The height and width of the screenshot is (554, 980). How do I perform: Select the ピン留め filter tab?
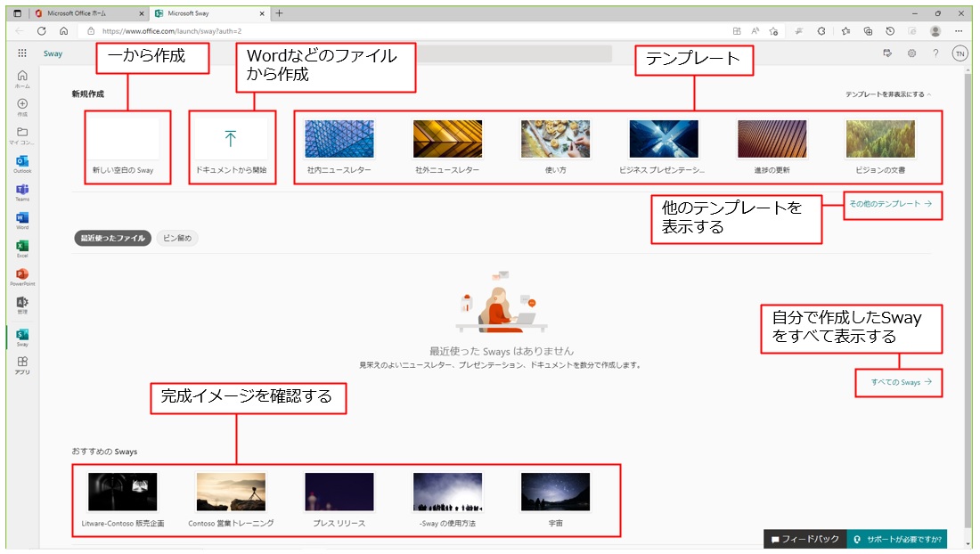coord(177,238)
